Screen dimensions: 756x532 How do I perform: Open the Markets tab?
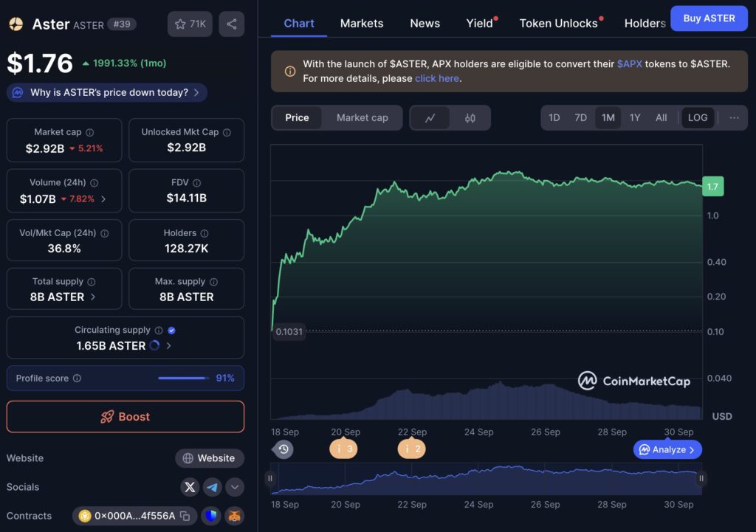[362, 23]
